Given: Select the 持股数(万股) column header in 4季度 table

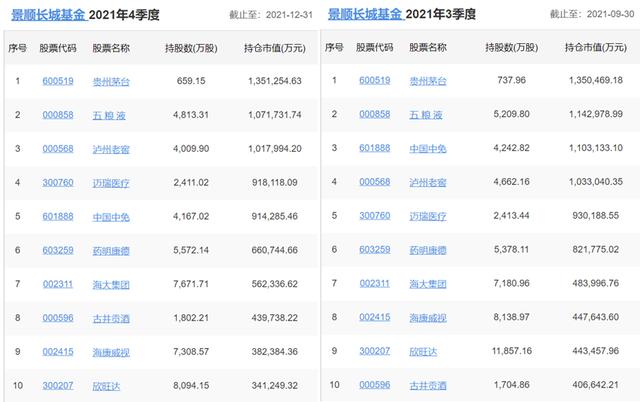Looking at the screenshot, I should 191,49.
